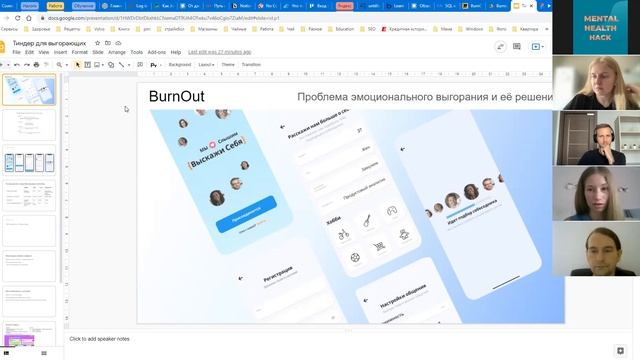
Task: Select the third slide with phone mockups
Action: 29,160
